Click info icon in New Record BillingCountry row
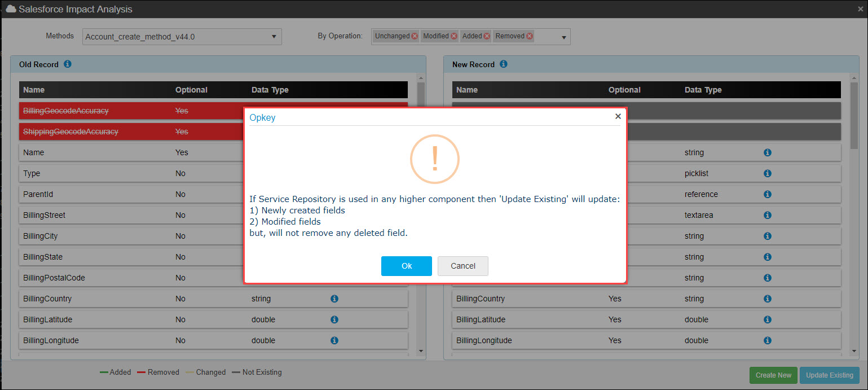 [x=767, y=299]
